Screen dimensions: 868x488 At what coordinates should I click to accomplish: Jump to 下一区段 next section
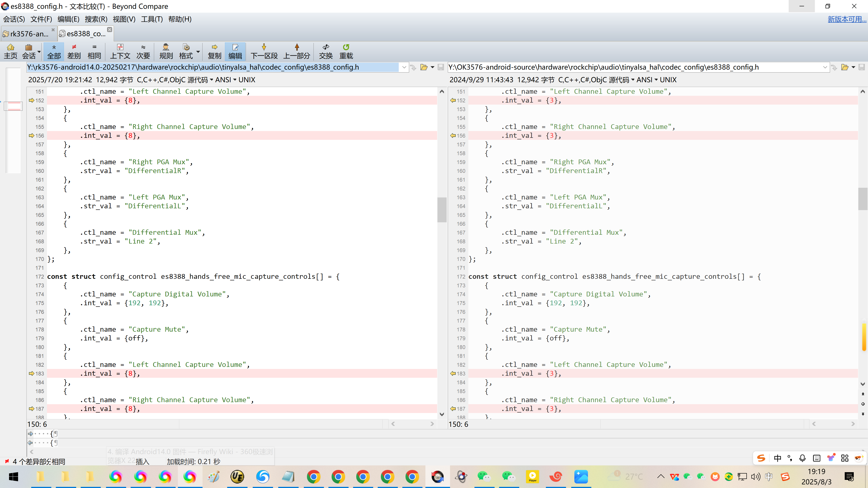[264, 52]
